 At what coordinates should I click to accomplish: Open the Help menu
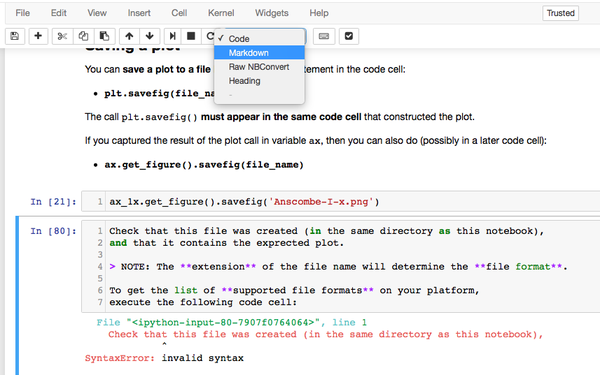tap(319, 13)
